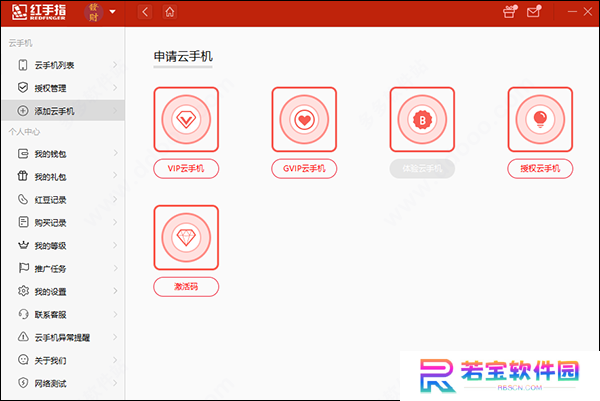600x401 pixels.
Task: Expand chevron on the 我的设置 row
Action: (x=115, y=291)
